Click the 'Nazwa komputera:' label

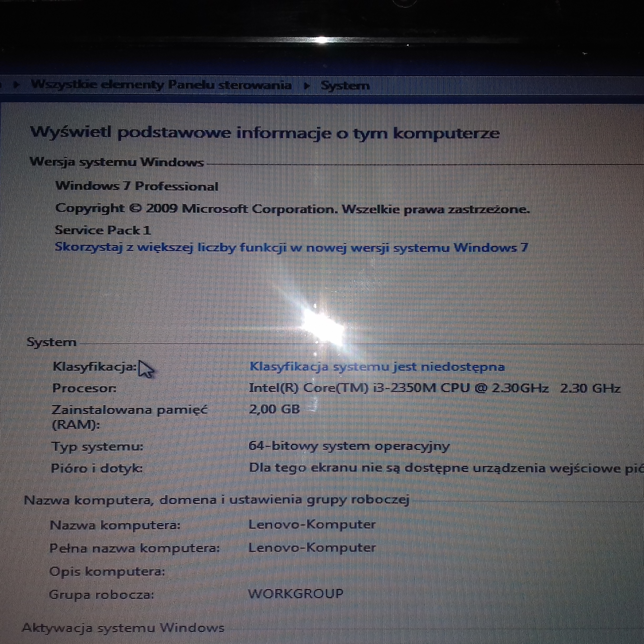click(115, 526)
